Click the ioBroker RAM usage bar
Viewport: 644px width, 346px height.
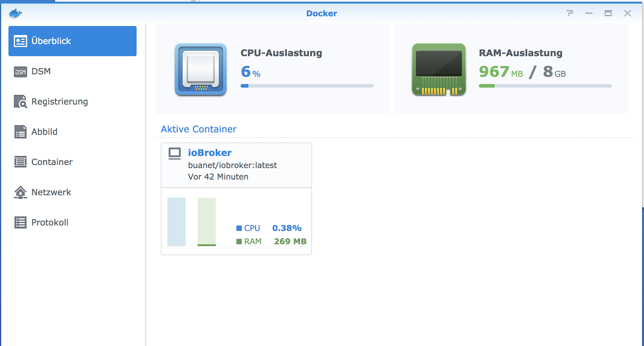(207, 222)
